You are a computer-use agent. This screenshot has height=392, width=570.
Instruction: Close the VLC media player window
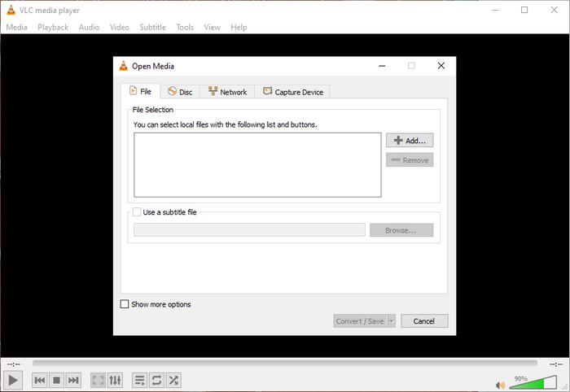[x=554, y=10]
